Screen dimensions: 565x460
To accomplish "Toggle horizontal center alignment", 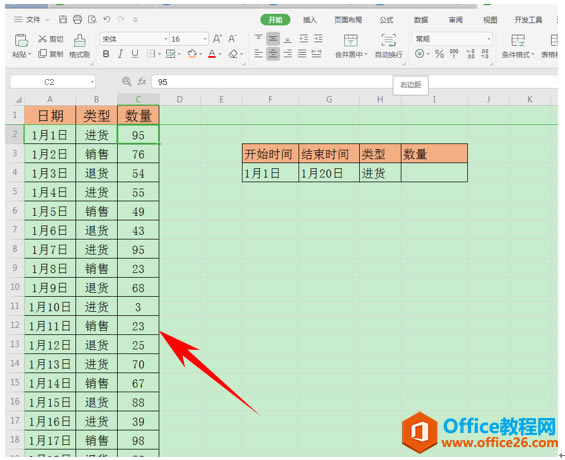I will (x=273, y=54).
